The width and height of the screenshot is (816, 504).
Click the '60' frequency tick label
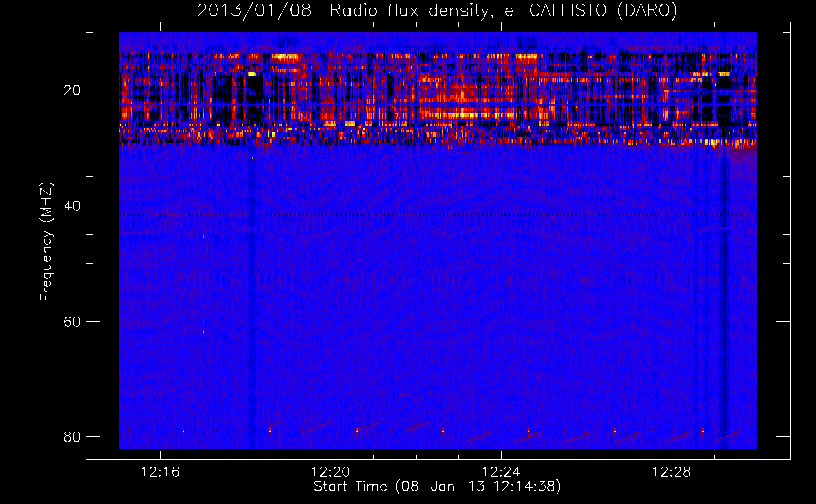[x=72, y=322]
